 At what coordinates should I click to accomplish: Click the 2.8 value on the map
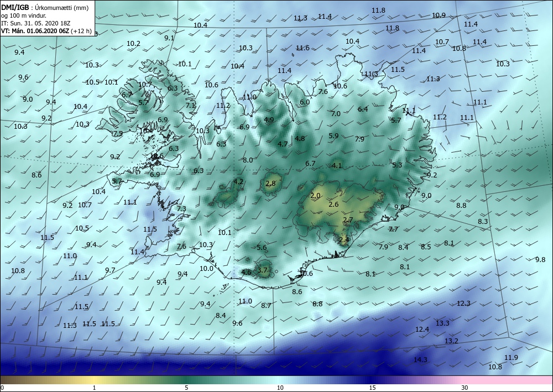coord(270,184)
